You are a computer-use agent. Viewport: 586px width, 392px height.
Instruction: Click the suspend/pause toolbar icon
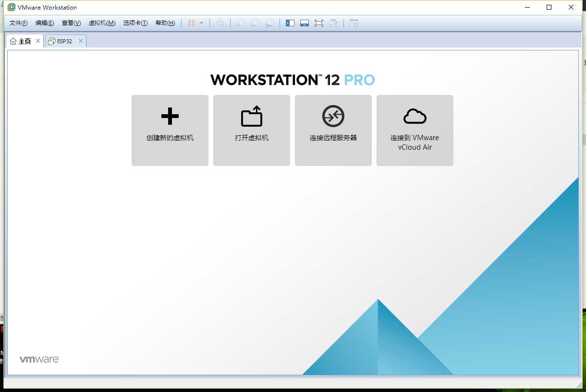191,23
